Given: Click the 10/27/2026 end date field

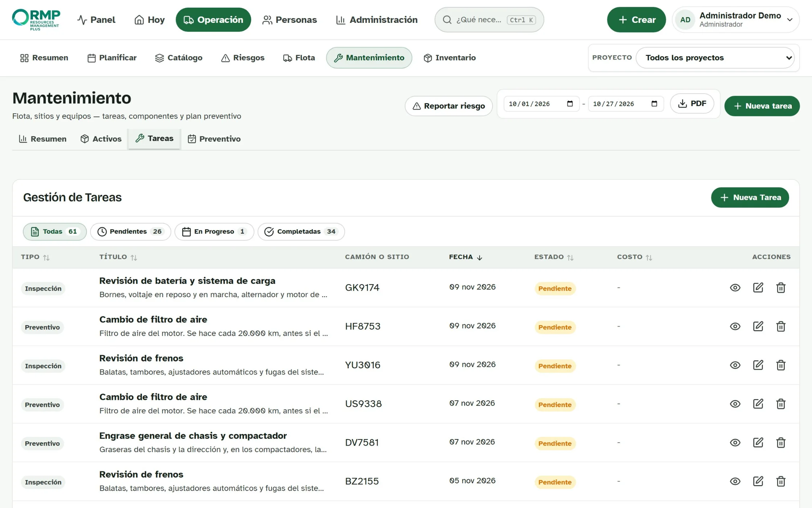Looking at the screenshot, I should click(x=626, y=104).
